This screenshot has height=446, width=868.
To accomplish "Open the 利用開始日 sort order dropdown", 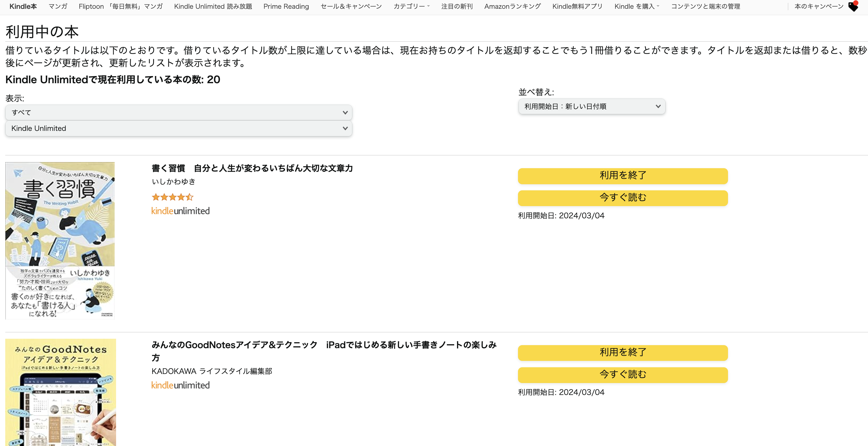I will click(x=592, y=106).
